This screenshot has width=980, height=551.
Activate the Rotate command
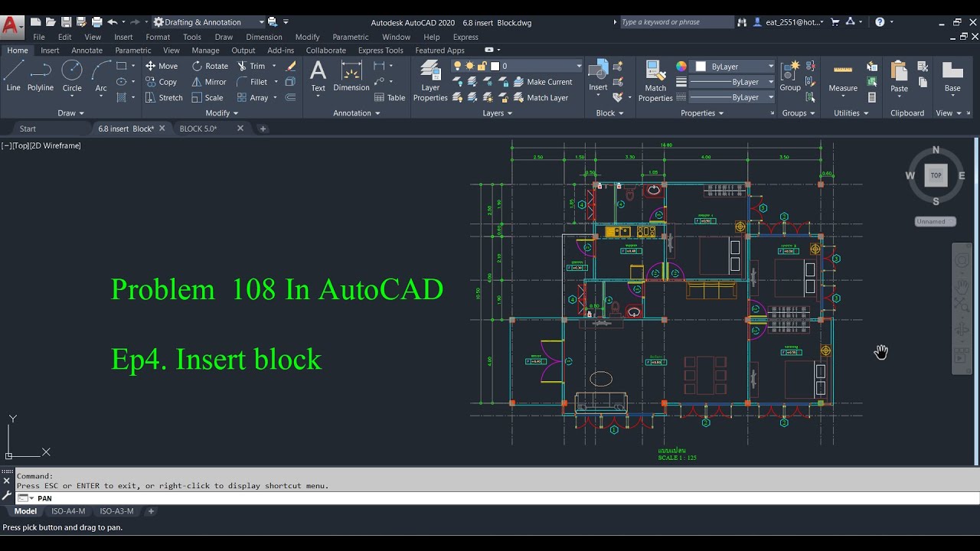[x=210, y=66]
